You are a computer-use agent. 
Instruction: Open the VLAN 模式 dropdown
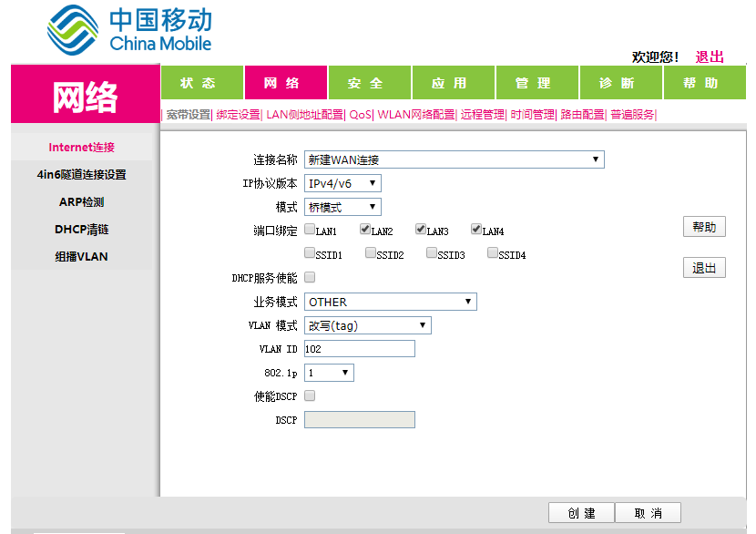tap(367, 325)
